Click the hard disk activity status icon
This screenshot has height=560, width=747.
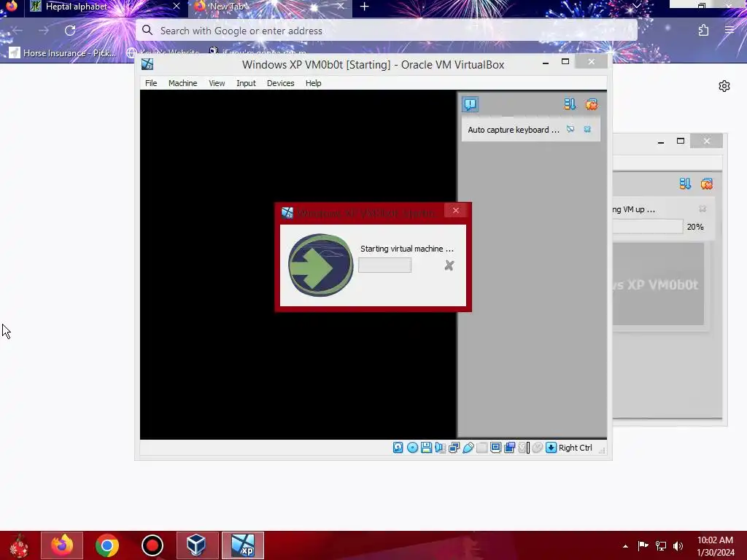coord(398,448)
